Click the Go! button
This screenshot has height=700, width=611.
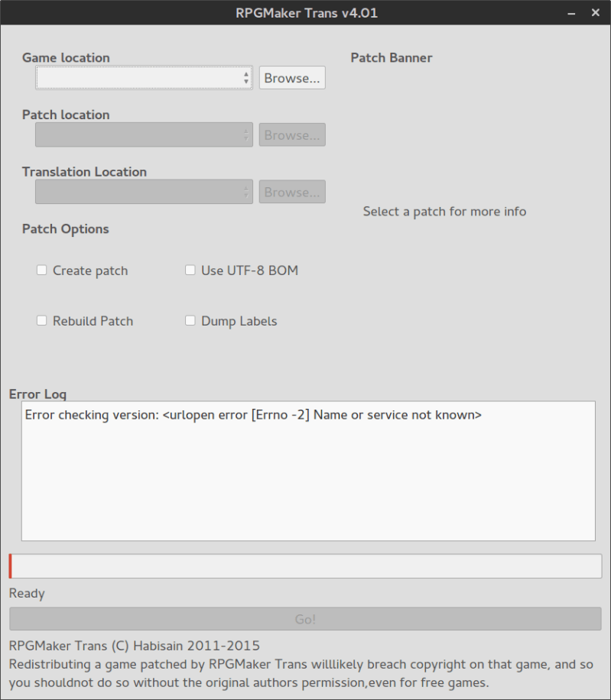click(306, 619)
